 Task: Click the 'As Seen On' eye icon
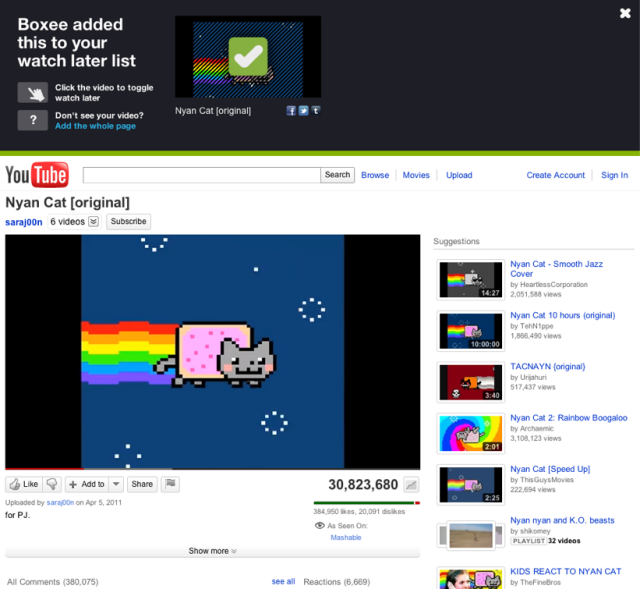click(x=320, y=526)
